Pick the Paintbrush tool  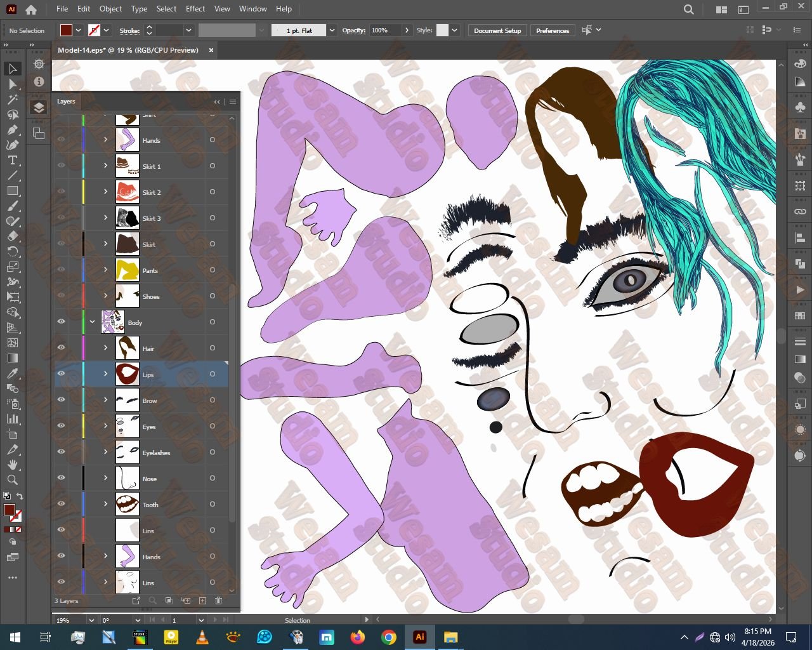13,206
